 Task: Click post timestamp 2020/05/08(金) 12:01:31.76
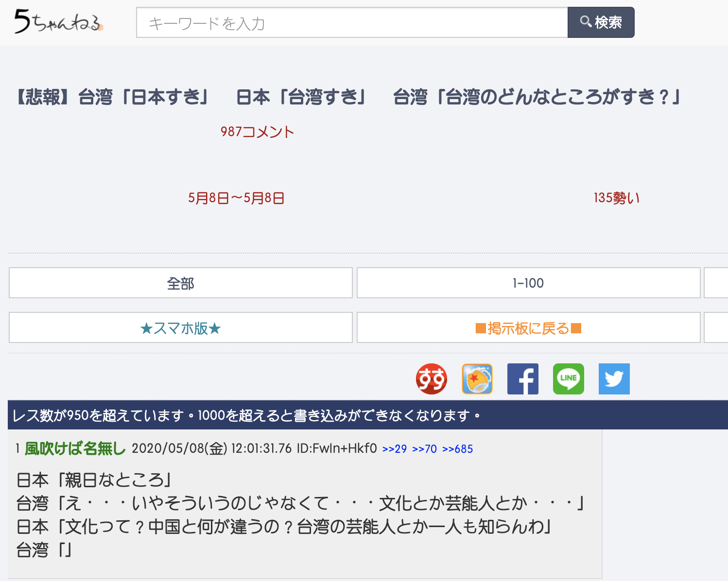click(x=212, y=448)
